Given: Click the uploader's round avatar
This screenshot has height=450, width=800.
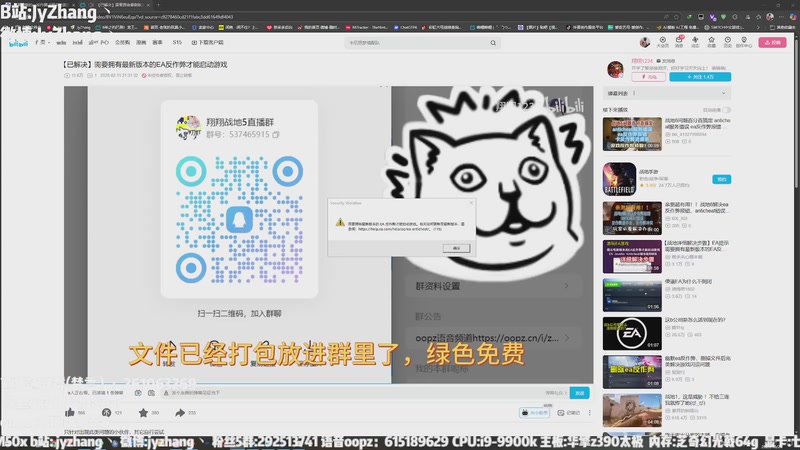Looking at the screenshot, I should tap(615, 69).
